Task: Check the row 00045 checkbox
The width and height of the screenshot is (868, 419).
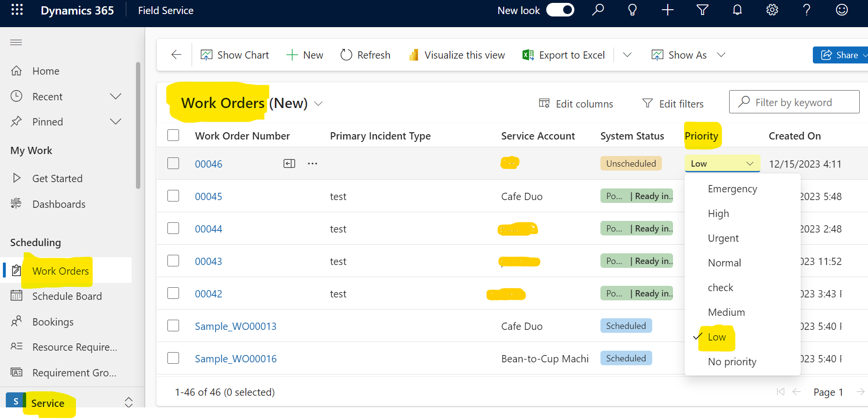Action: click(x=173, y=196)
